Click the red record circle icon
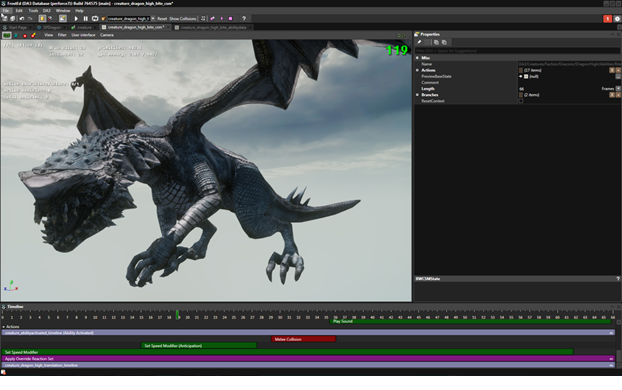The height and width of the screenshot is (390, 622). [25, 35]
